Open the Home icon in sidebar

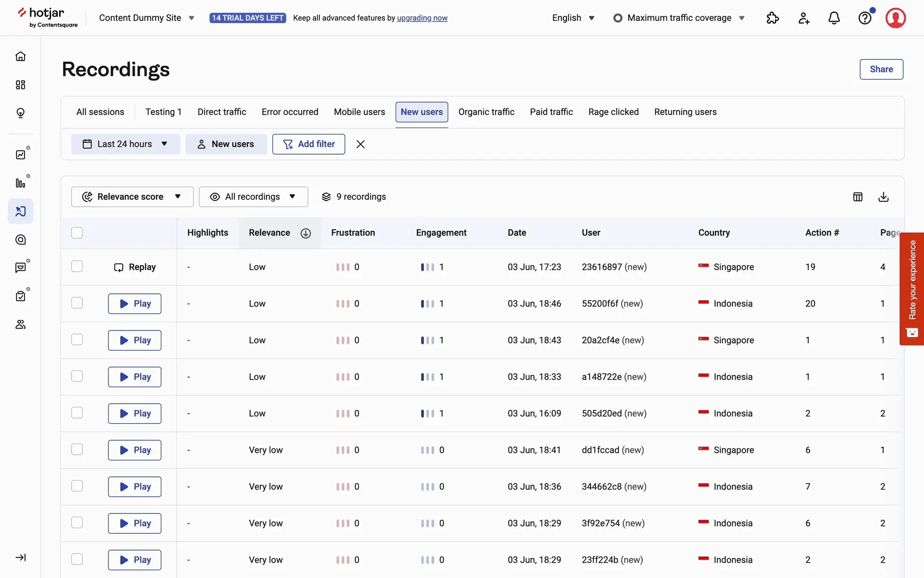click(20, 56)
